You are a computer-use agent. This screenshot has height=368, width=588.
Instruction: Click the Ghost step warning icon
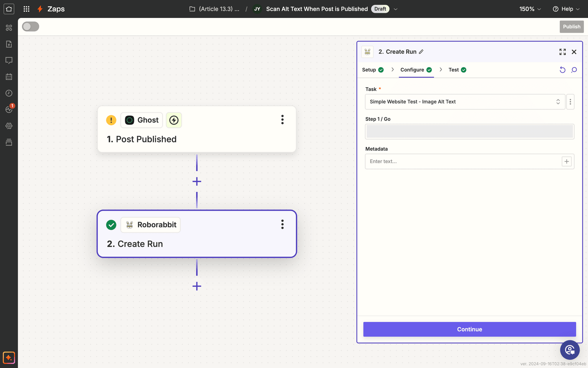(111, 120)
